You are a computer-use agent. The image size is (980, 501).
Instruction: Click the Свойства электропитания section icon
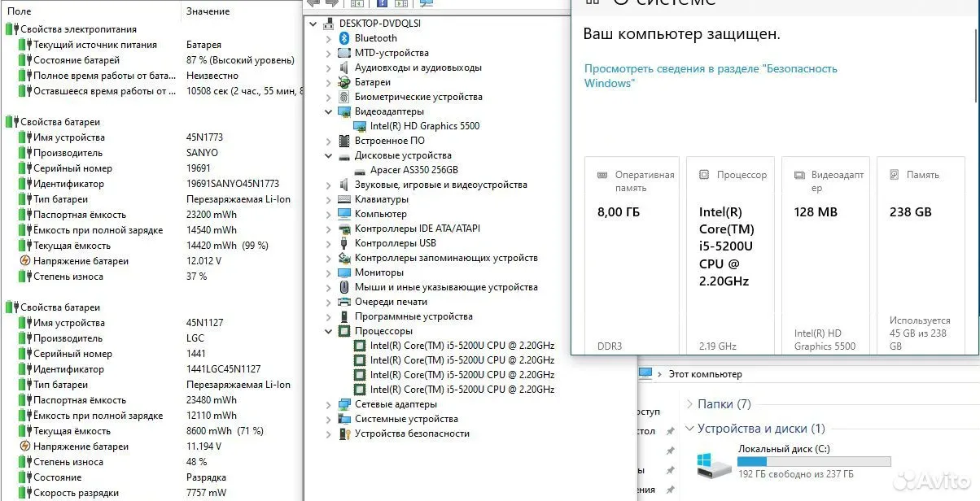[x=11, y=29]
